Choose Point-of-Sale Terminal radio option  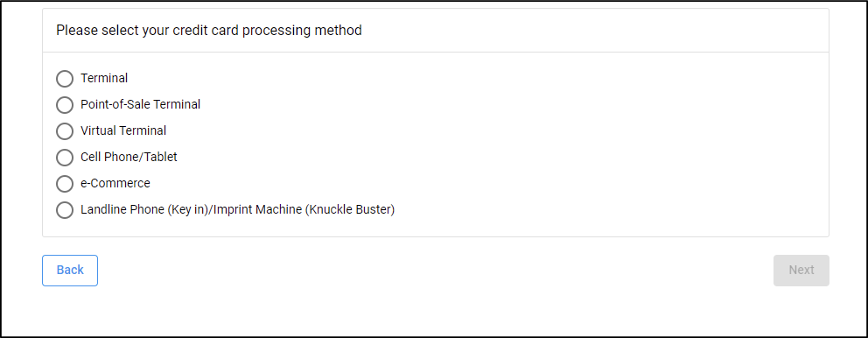point(65,105)
